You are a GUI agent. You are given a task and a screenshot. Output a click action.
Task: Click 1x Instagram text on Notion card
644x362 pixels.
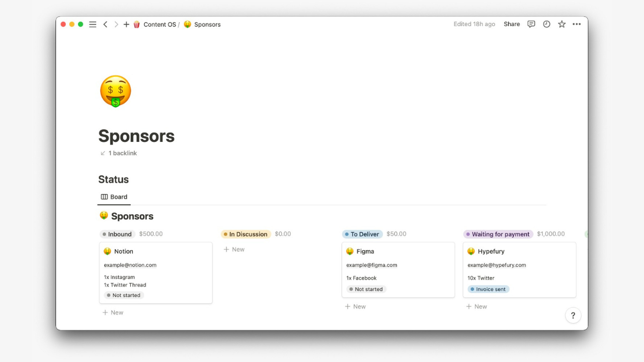(120, 277)
